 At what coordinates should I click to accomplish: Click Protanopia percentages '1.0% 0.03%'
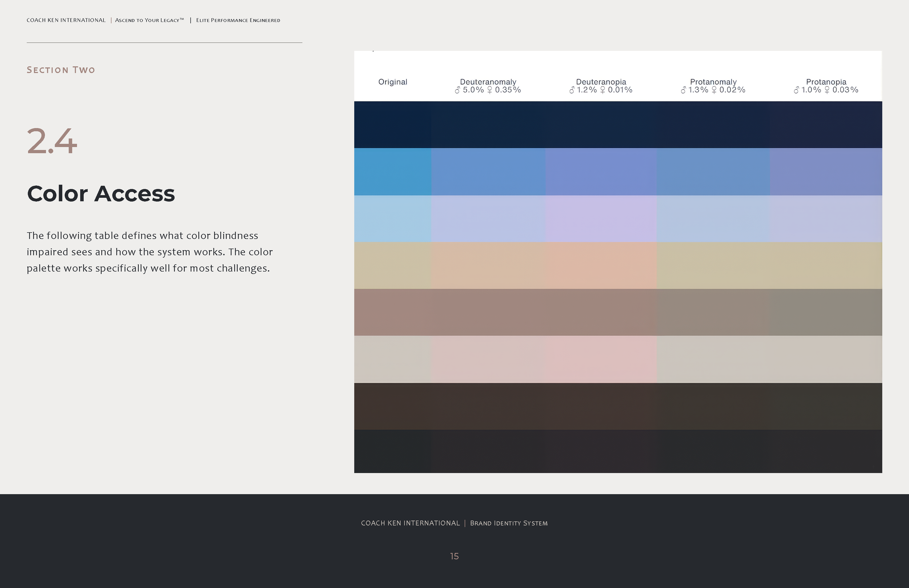pos(826,90)
